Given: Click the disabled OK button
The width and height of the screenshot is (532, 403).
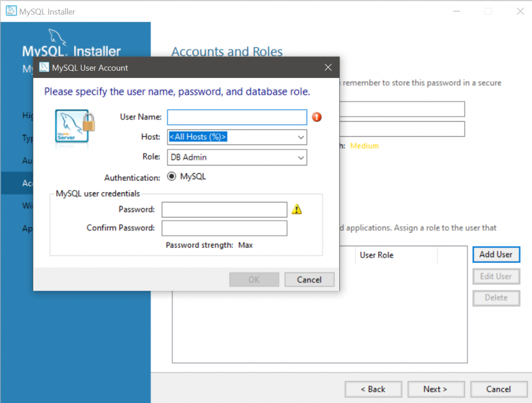Looking at the screenshot, I should pos(254,279).
